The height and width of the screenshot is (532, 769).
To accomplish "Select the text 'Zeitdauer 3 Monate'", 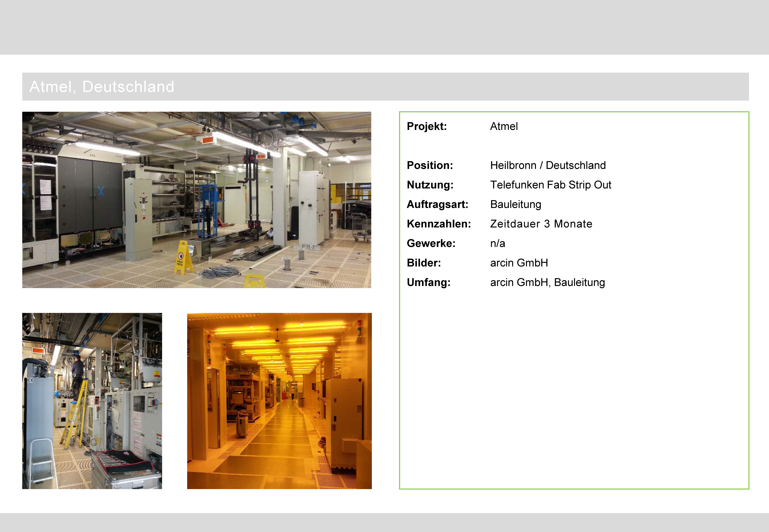I will pos(541,224).
